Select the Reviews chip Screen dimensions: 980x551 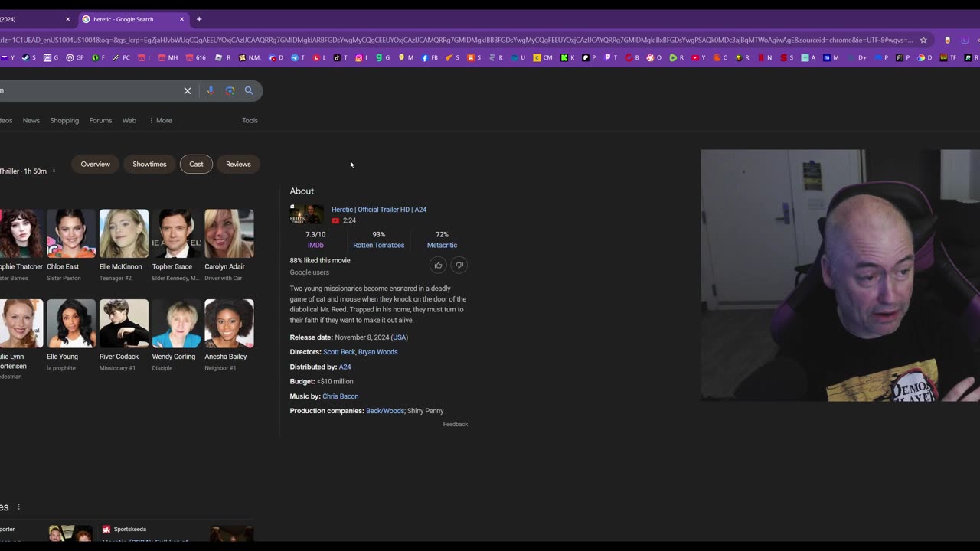(x=238, y=164)
